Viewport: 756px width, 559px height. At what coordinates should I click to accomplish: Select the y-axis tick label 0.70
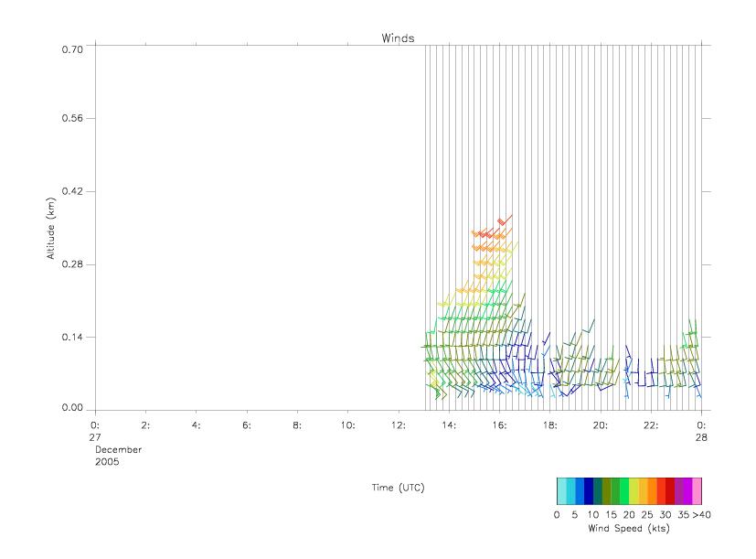tap(72, 49)
